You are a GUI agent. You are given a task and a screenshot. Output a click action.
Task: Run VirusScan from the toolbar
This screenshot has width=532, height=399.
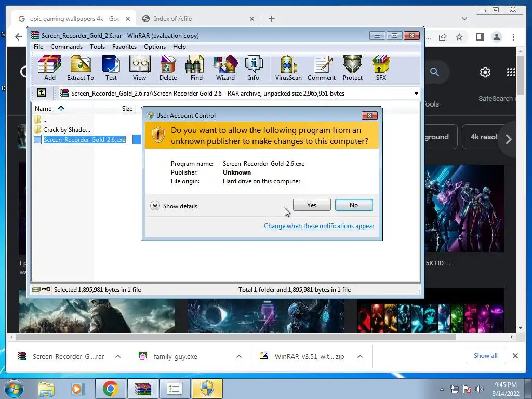(288, 68)
